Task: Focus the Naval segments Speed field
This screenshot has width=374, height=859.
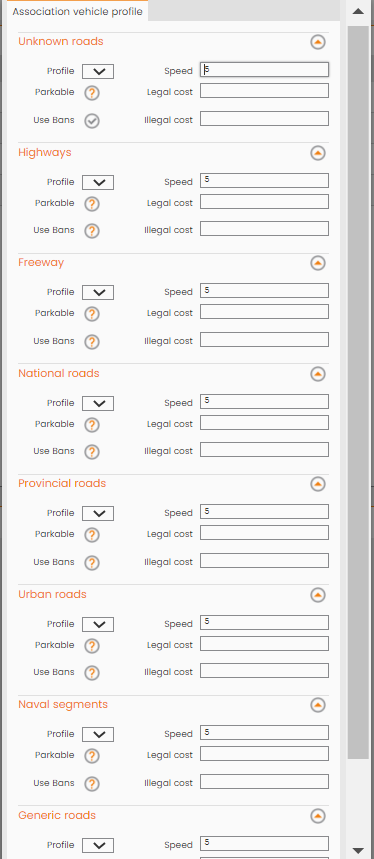Action: point(264,732)
